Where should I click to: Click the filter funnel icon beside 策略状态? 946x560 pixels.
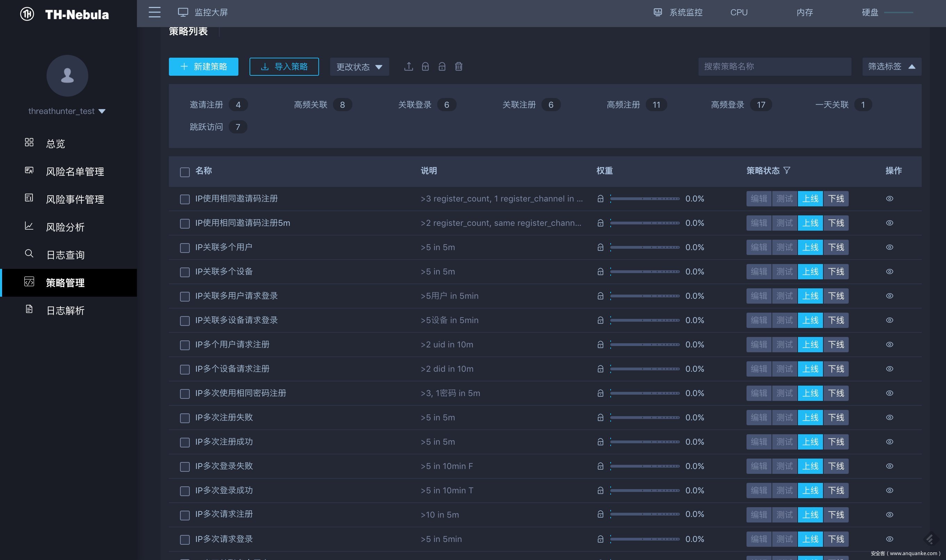point(787,171)
